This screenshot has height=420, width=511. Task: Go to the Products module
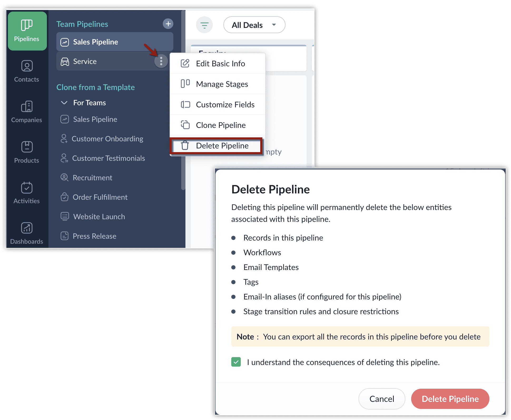27,152
